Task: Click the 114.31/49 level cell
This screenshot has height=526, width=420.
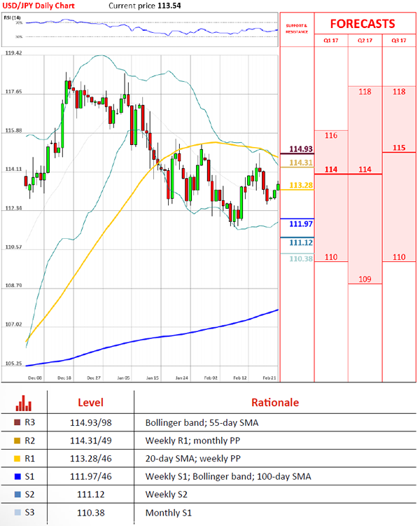Action: point(91,441)
